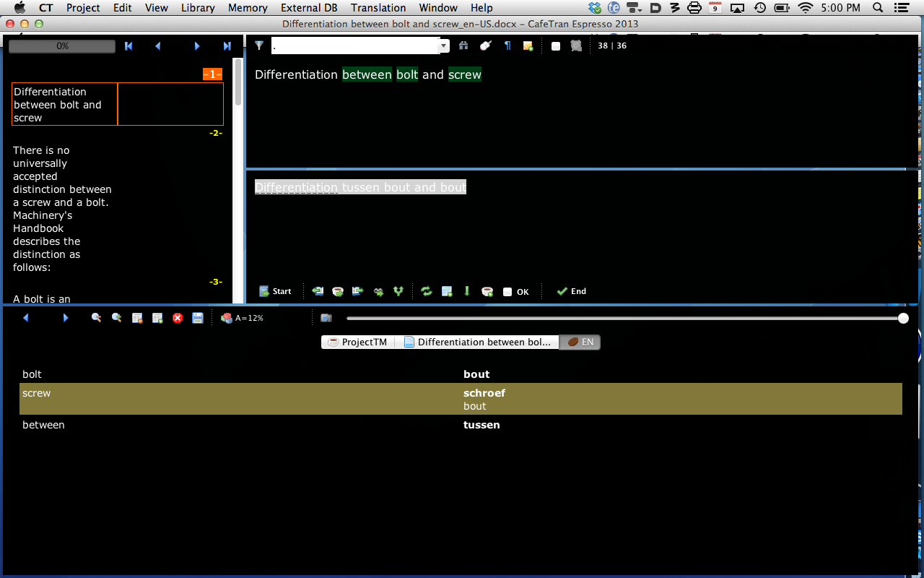Click the blue floppy disk save icon
The width and height of the screenshot is (924, 578).
tap(198, 318)
